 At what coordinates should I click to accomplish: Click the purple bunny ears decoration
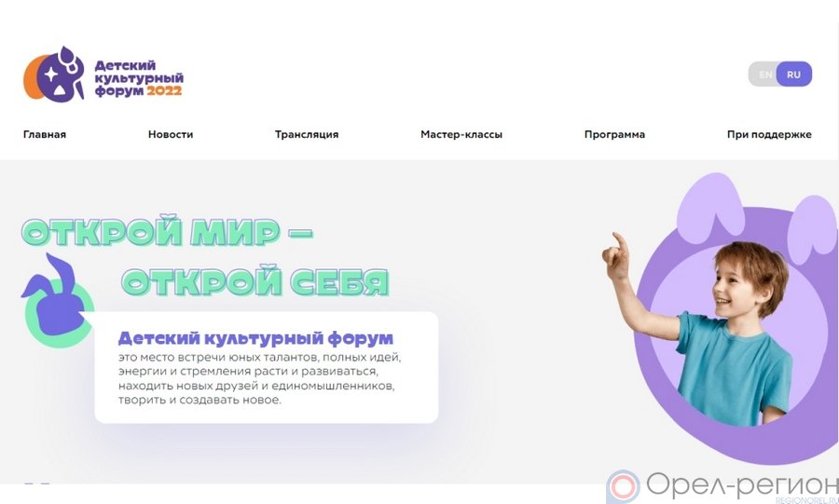click(x=755, y=216)
